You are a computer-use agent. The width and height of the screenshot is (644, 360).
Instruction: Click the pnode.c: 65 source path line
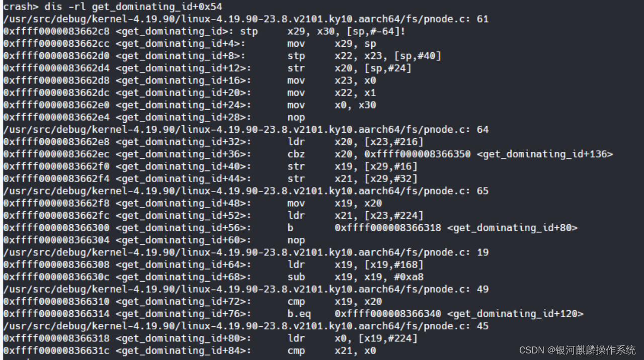pyautogui.click(x=246, y=191)
